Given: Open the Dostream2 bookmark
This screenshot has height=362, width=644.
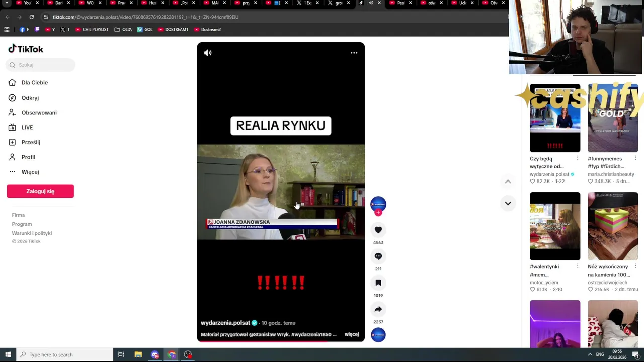Looking at the screenshot, I should [207, 29].
